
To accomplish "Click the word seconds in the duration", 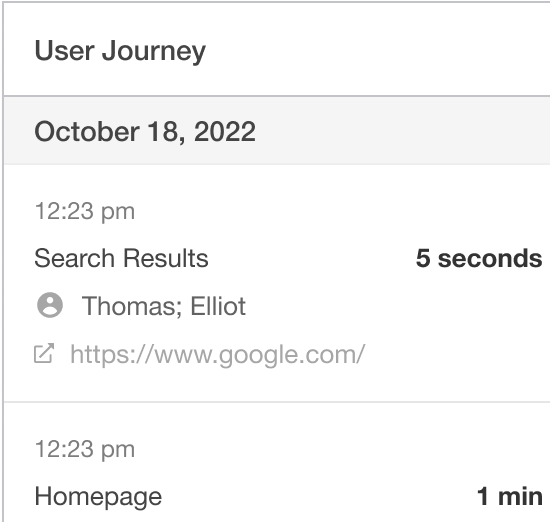I will click(490, 259).
